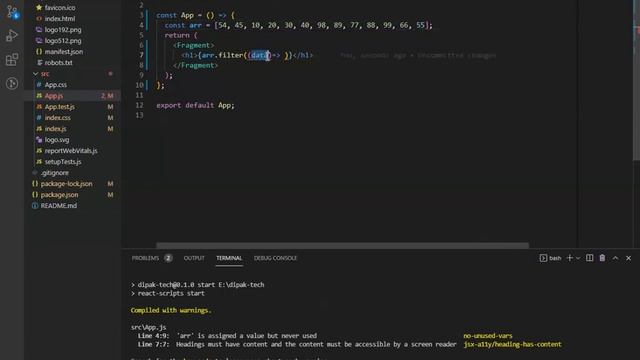This screenshot has height=360, width=640.
Task: Close the terminal panel
Action: click(629, 258)
